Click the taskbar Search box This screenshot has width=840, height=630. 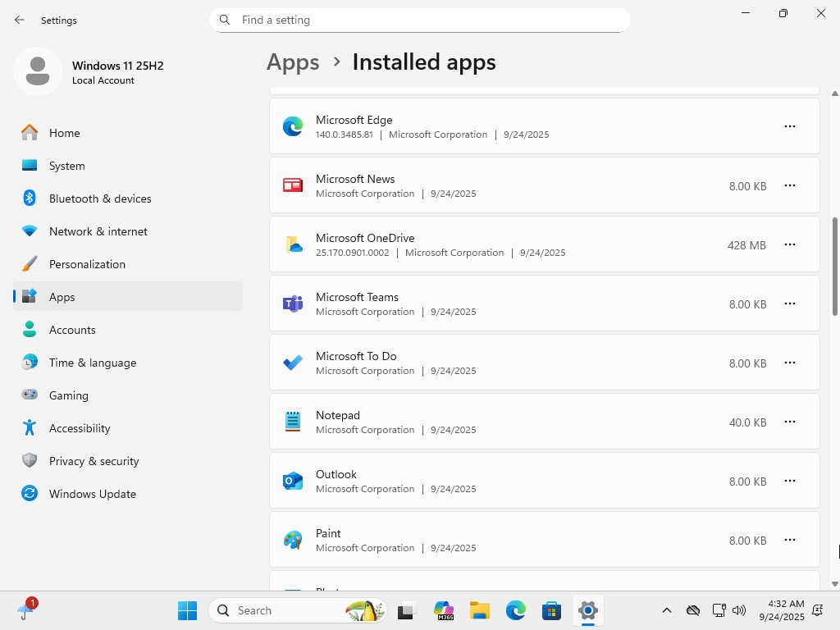point(297,610)
